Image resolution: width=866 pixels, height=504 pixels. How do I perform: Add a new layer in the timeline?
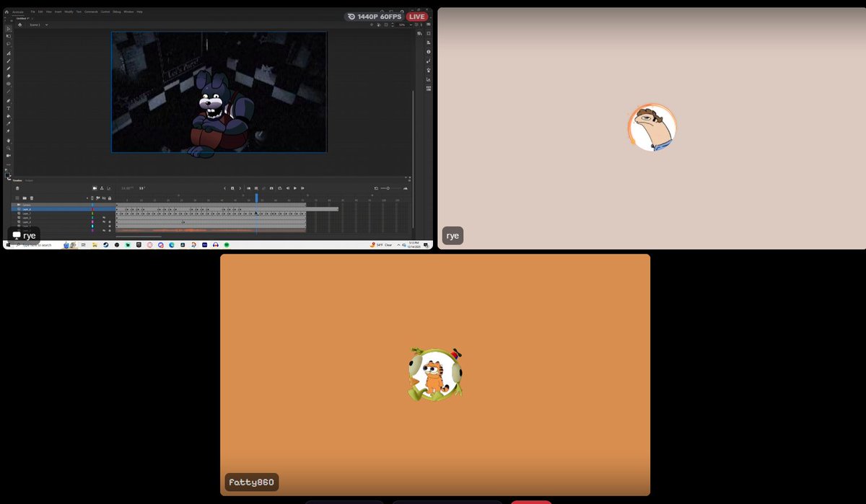17,198
